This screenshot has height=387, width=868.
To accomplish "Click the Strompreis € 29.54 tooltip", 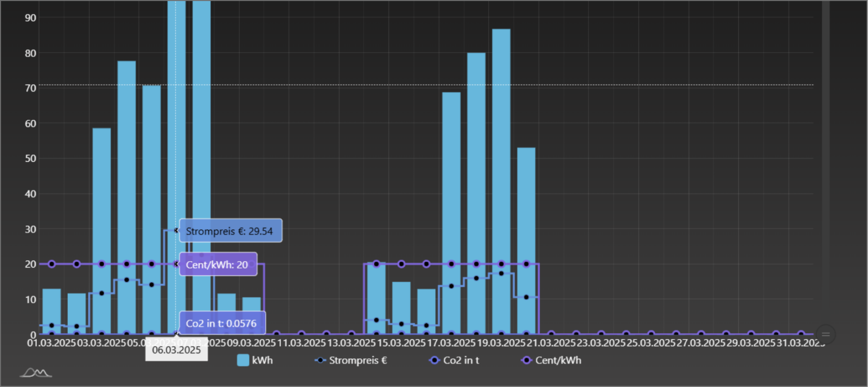I will (230, 231).
